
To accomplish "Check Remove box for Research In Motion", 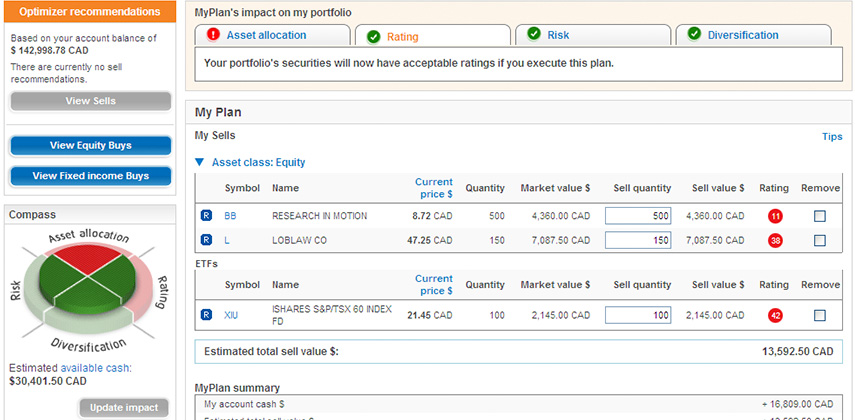I will (820, 216).
